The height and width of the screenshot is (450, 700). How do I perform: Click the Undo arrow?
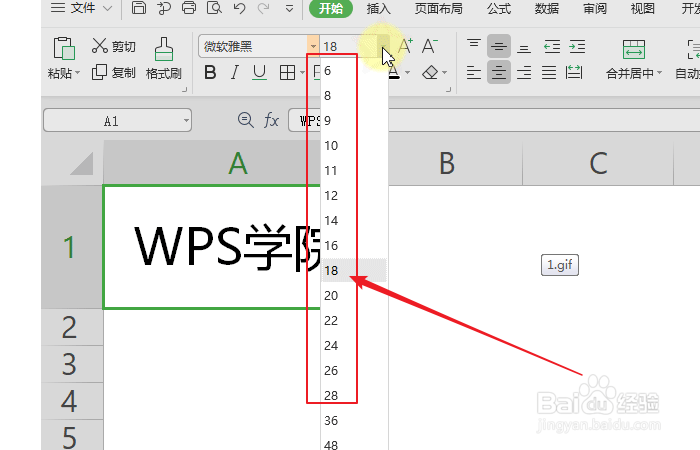[240, 8]
